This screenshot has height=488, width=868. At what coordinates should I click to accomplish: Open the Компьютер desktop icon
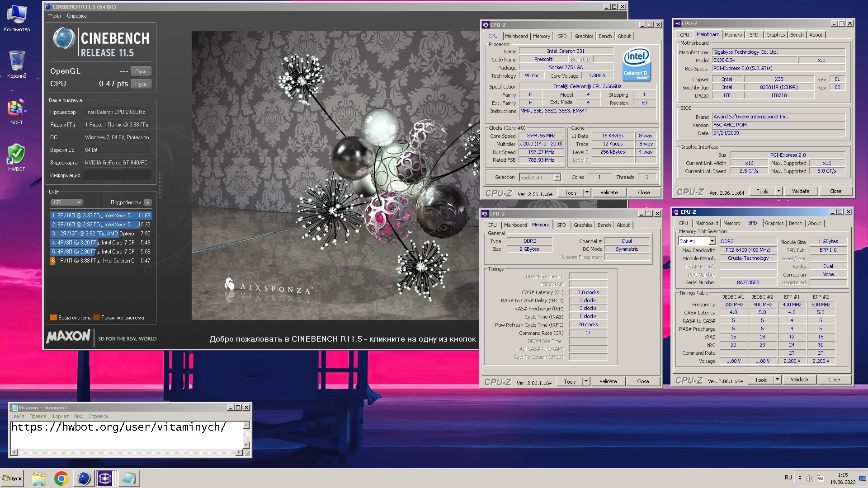[x=17, y=19]
